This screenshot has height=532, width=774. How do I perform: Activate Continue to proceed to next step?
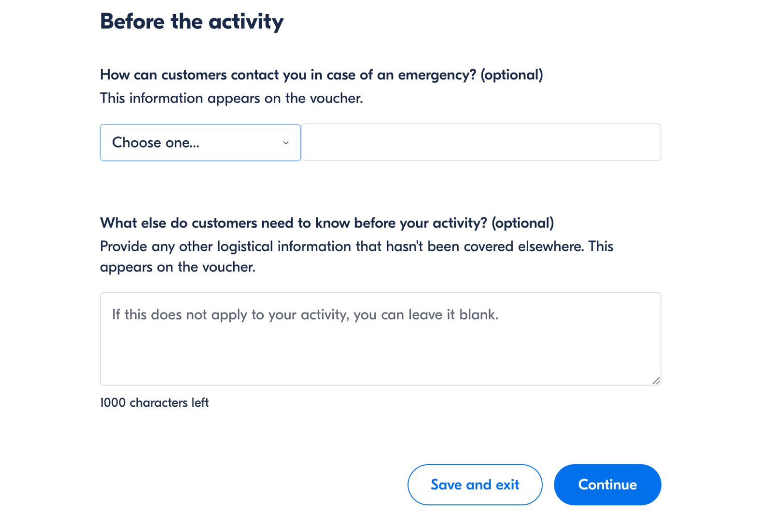click(607, 485)
